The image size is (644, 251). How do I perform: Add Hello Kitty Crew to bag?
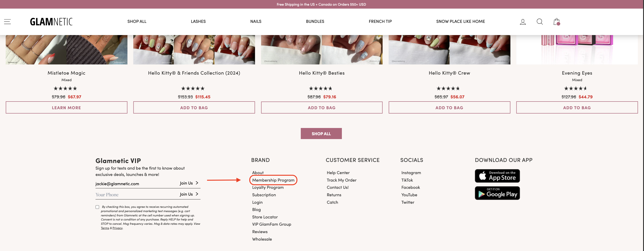(x=449, y=108)
